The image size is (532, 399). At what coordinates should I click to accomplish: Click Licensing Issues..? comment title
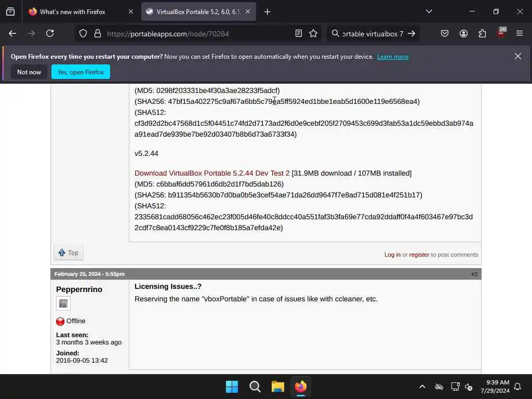click(x=168, y=286)
